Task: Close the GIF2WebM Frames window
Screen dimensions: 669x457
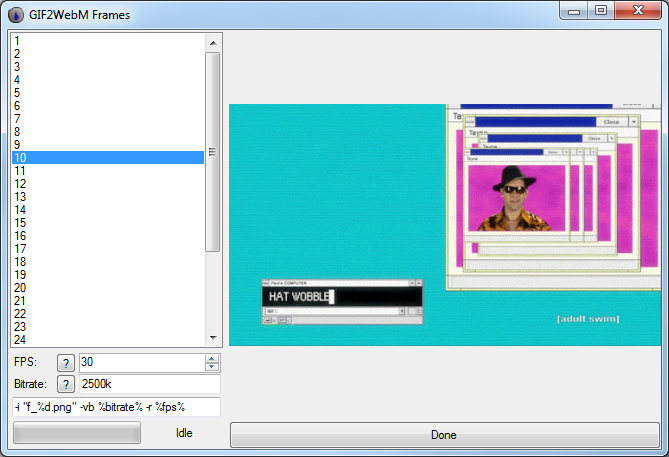Action: click(638, 11)
